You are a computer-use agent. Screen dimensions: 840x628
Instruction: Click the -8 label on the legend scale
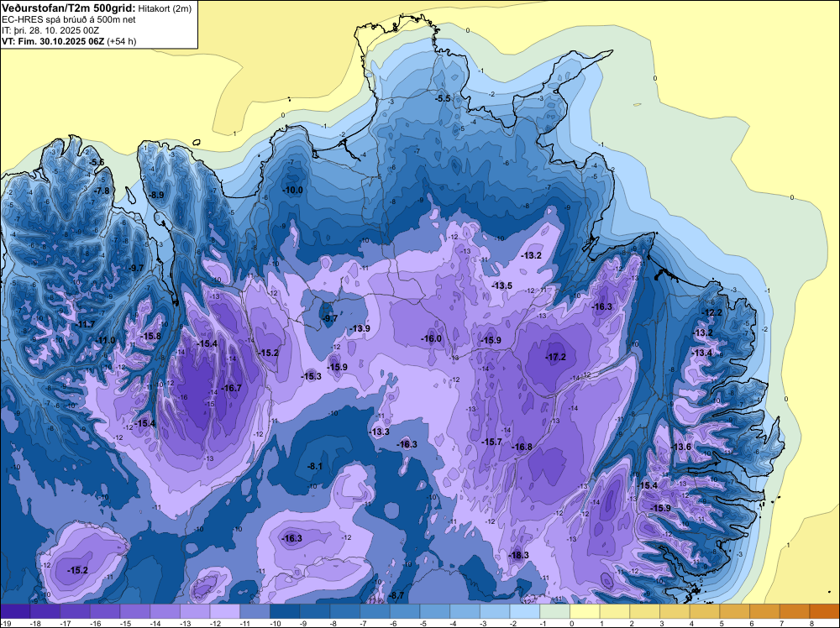point(333,623)
